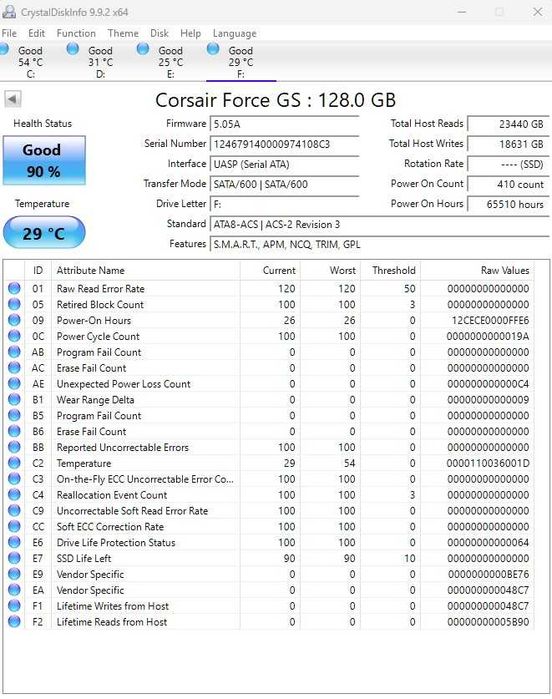Click Power On Hours value 65510 hours
The height and width of the screenshot is (699, 552).
(x=508, y=204)
